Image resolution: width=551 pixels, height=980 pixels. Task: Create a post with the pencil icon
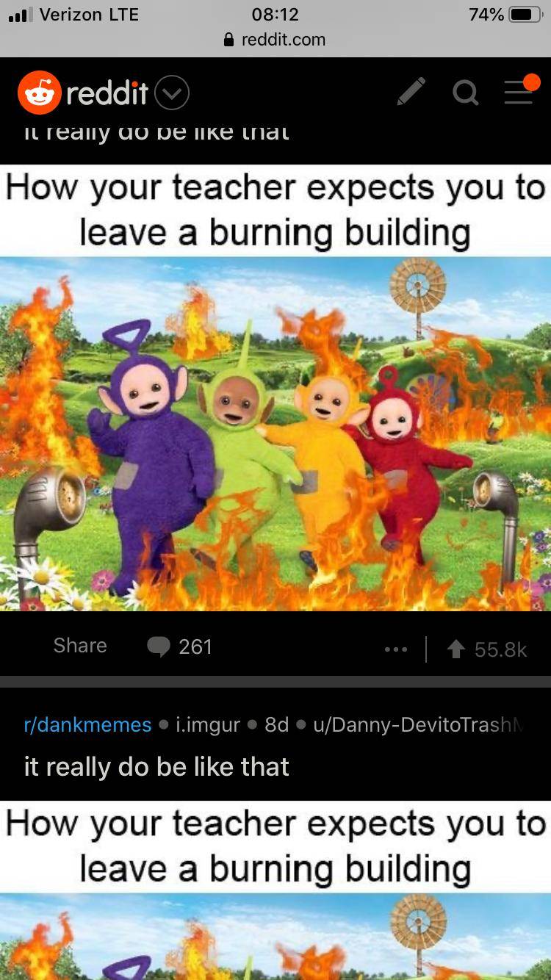click(x=411, y=92)
